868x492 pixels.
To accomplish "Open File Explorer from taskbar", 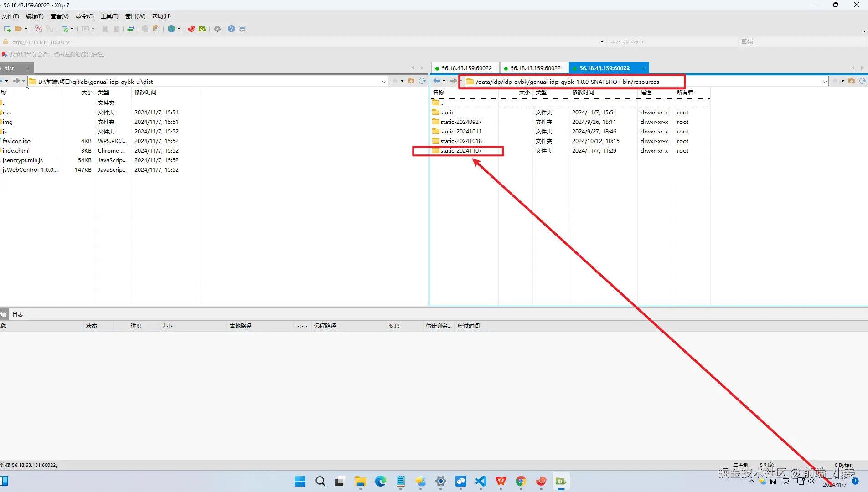I will pyautogui.click(x=360, y=482).
